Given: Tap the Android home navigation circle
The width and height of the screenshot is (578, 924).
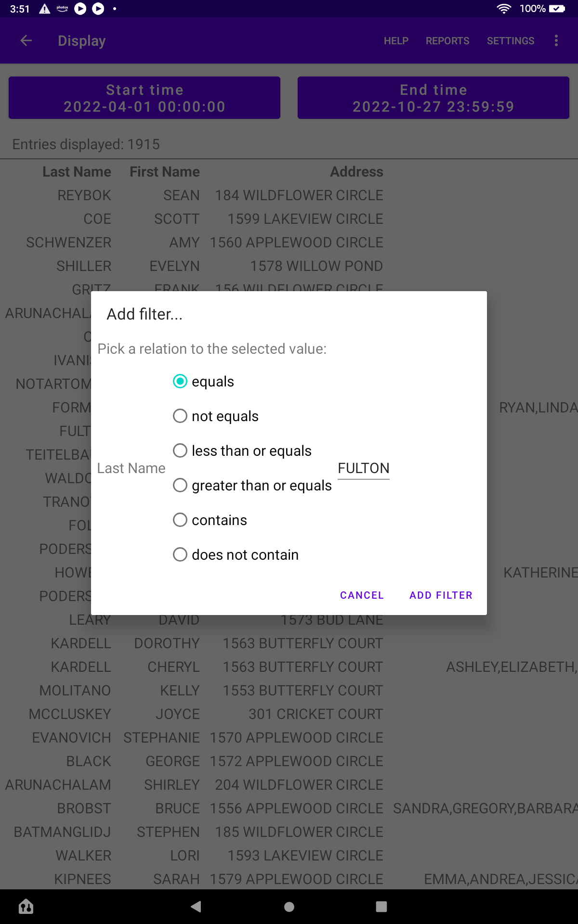Looking at the screenshot, I should [289, 907].
